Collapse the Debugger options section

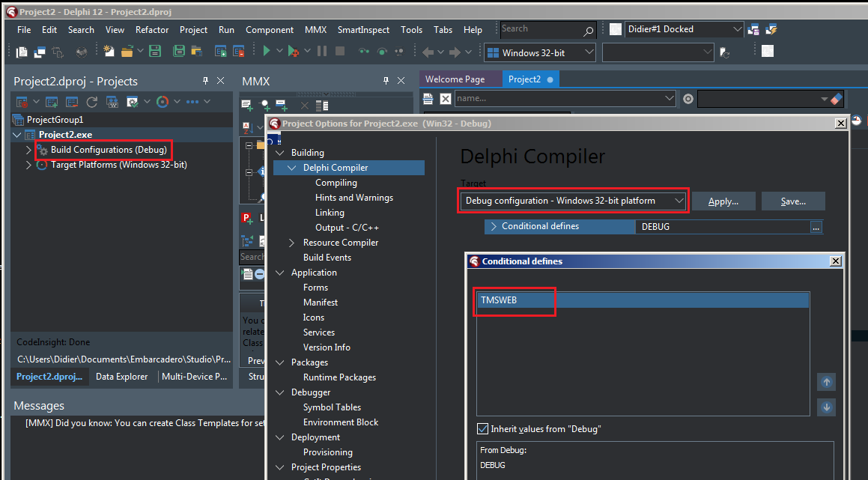point(280,392)
